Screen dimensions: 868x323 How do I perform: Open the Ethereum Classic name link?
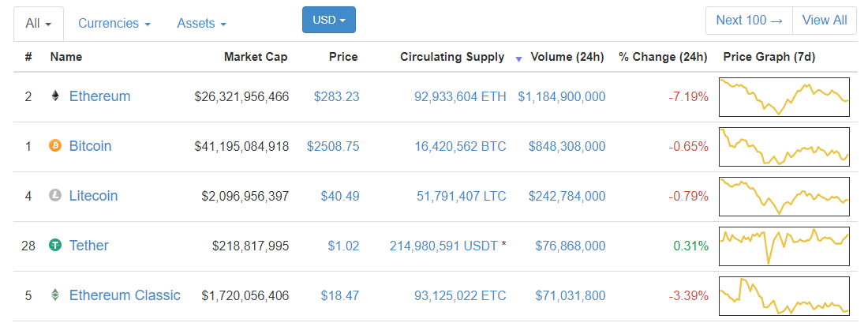[x=125, y=295]
